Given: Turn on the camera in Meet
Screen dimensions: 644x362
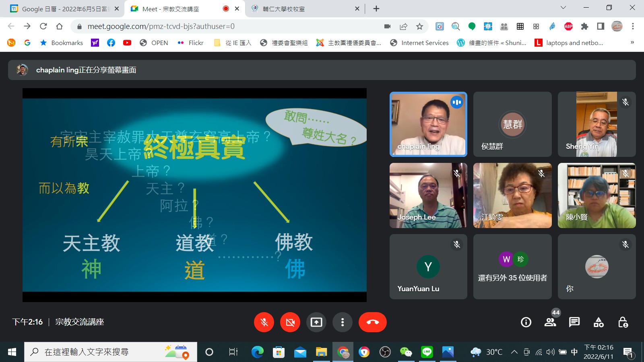Looking at the screenshot, I should (x=290, y=322).
